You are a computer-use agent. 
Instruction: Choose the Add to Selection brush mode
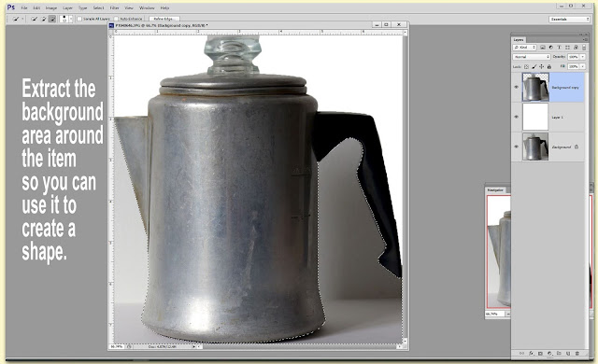click(x=44, y=19)
